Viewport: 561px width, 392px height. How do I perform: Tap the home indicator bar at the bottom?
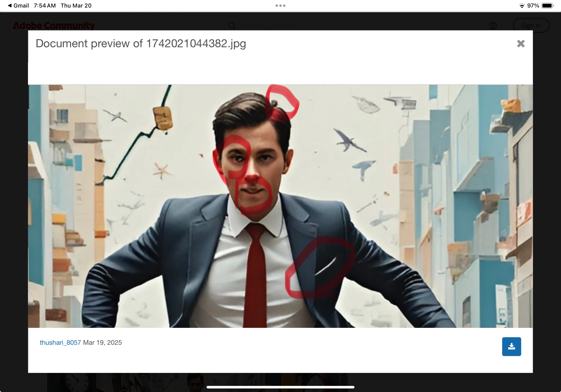tap(280, 387)
